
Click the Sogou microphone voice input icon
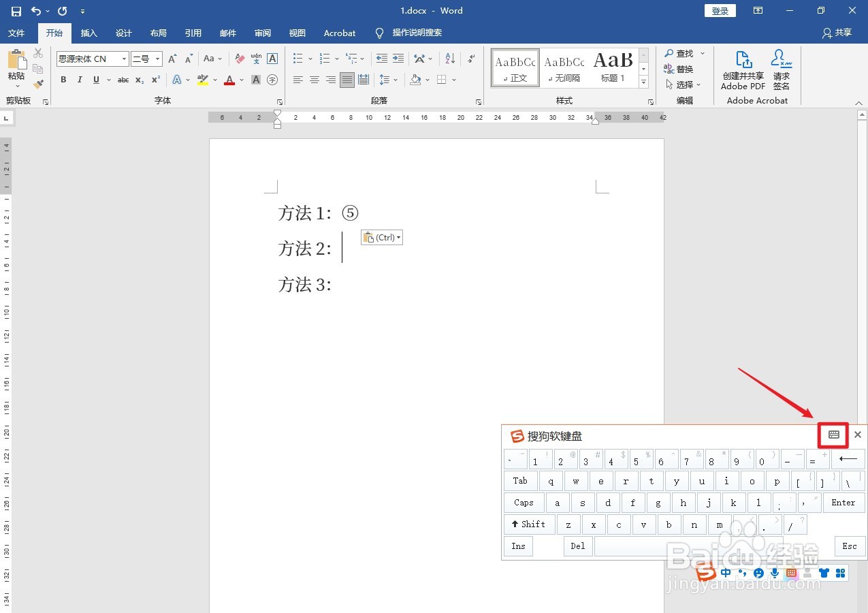pos(774,573)
